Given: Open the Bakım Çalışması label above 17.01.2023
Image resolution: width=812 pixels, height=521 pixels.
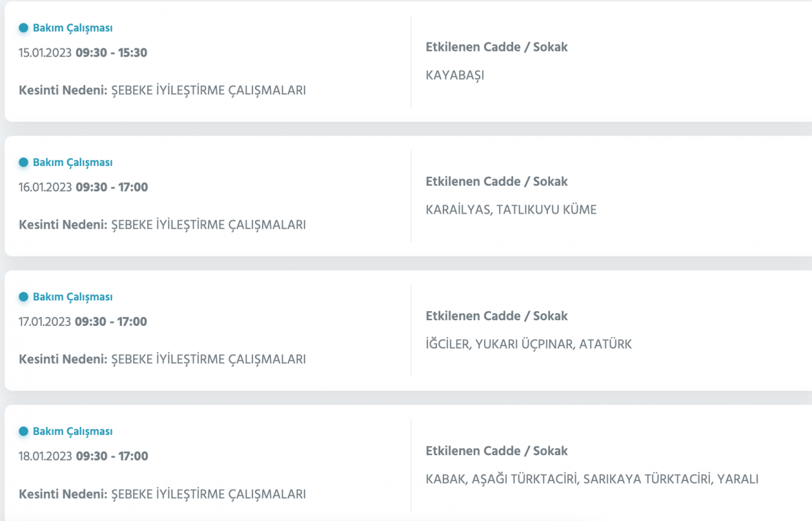Looking at the screenshot, I should (72, 297).
